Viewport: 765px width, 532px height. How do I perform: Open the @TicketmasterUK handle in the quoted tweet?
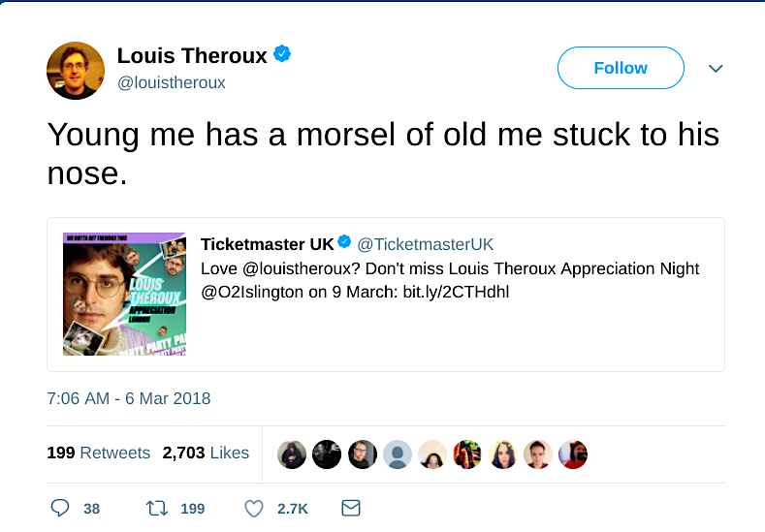coord(426,244)
